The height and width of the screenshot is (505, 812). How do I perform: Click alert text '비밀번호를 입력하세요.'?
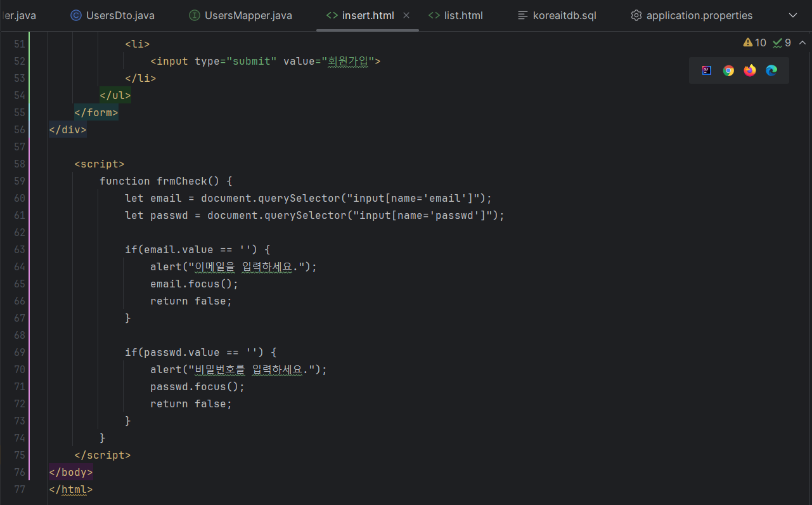[x=252, y=369]
